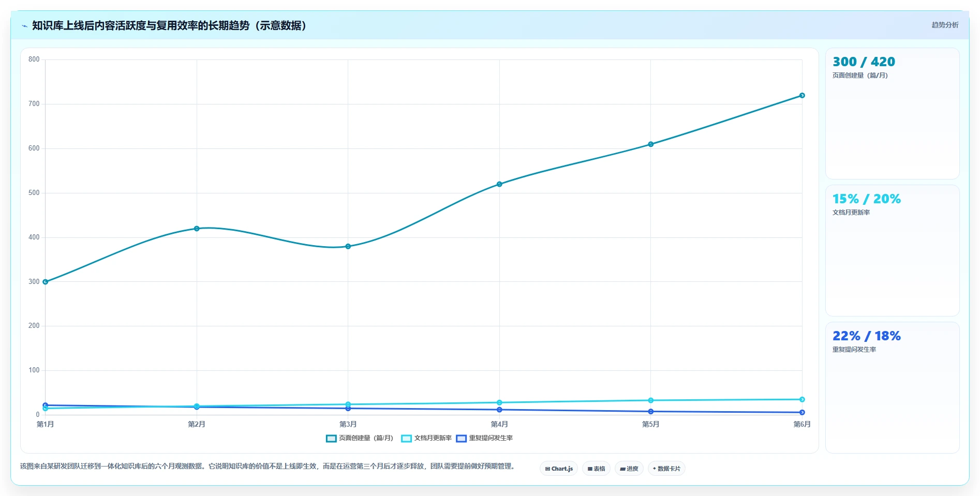Click the 第5月 x-axis label

click(x=651, y=424)
